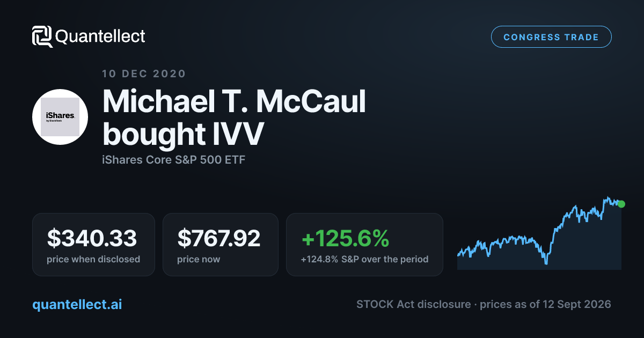Select the Michael T. McCaul headline
Image resolution: width=644 pixels, height=338 pixels.
point(235,101)
